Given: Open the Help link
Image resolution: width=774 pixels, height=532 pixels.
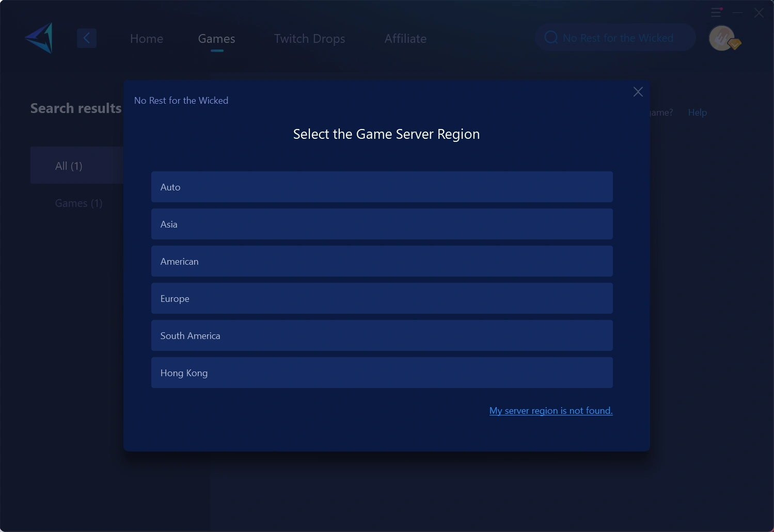Looking at the screenshot, I should point(697,112).
